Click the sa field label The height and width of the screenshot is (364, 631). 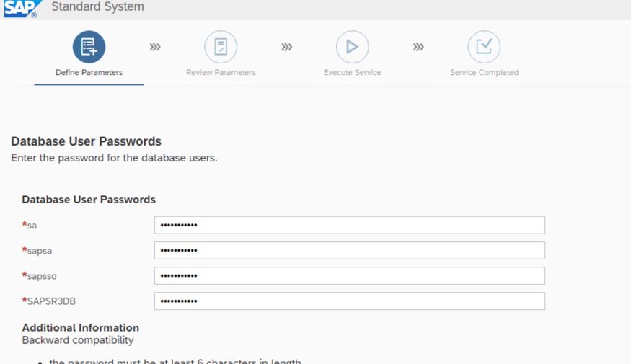click(x=32, y=226)
